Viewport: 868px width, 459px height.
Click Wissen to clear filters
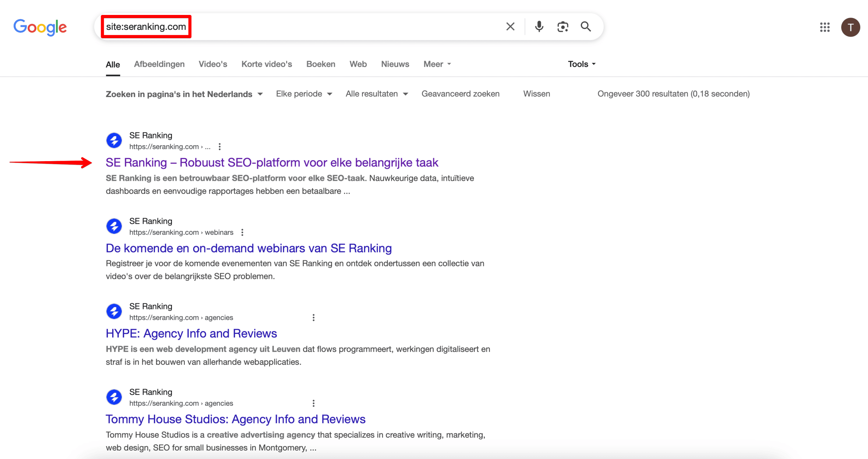click(536, 94)
